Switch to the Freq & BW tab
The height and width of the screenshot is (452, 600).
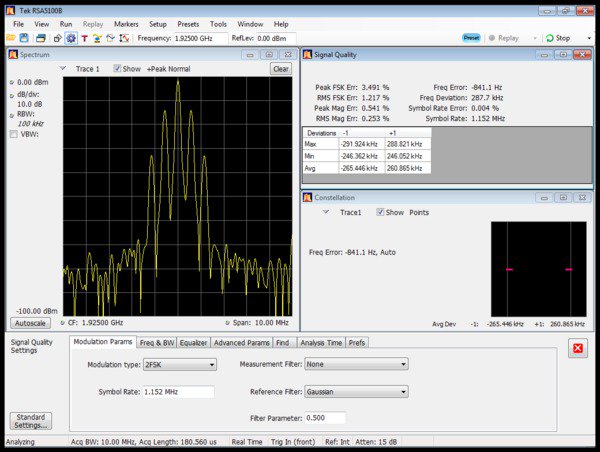click(x=158, y=342)
